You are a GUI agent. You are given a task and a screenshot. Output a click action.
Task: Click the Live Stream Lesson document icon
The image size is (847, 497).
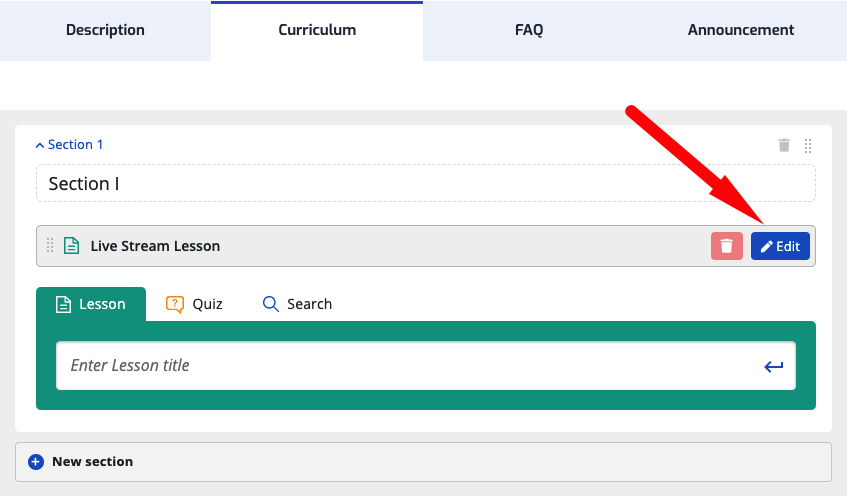[x=71, y=246]
